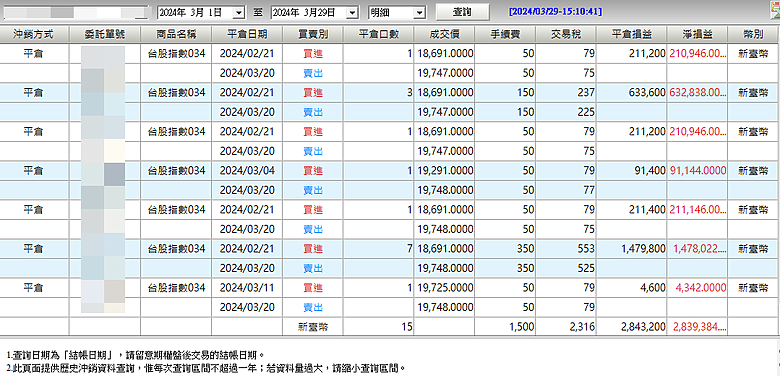Viewport: 780px width, 376px height.
Task: Click the total lots value 15
Action: tap(378, 327)
